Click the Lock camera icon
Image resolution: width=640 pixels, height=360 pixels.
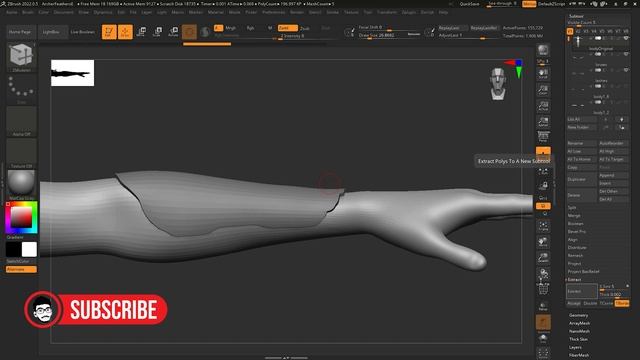point(543,186)
